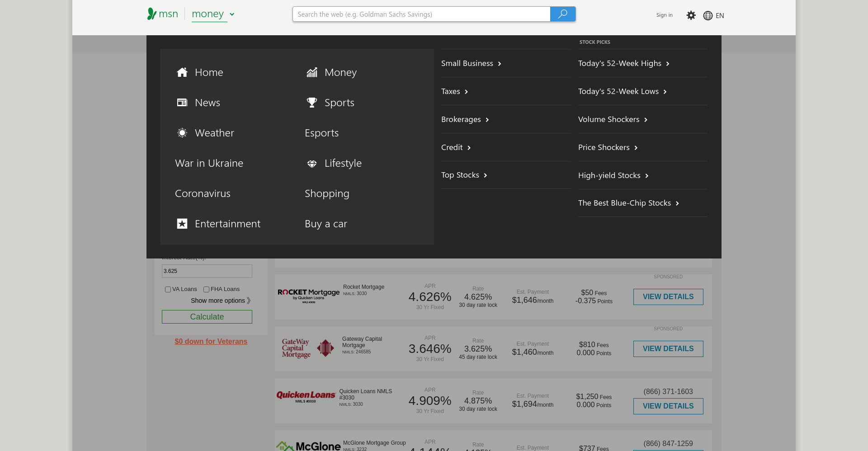Open $0 down for Veterans link
The height and width of the screenshot is (451, 868).
click(x=211, y=342)
